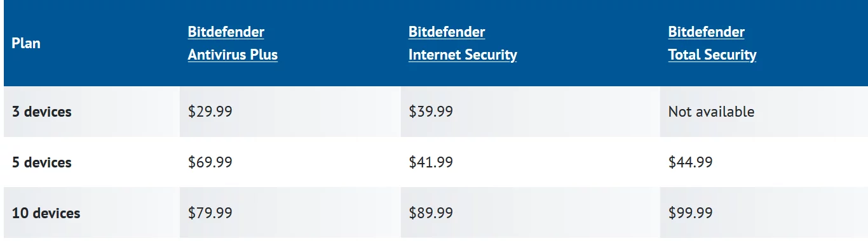Click the word Bitdefender above Internet Security
The height and width of the screenshot is (241, 868).
pos(447,32)
